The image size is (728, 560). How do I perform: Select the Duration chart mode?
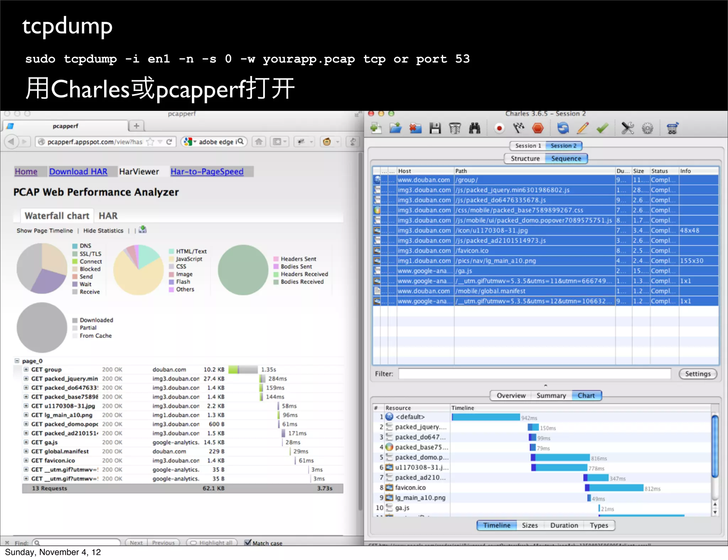(564, 525)
